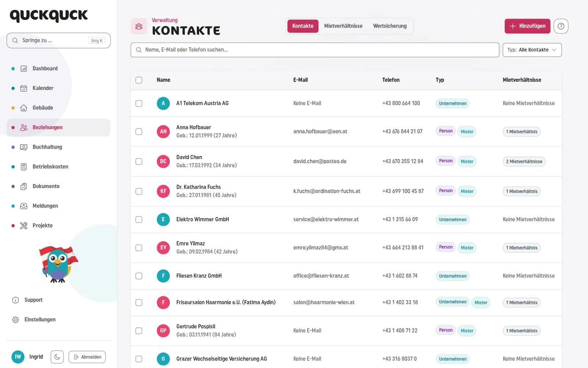Click the Hinzufügen button
The image size is (588, 368).
(x=527, y=26)
